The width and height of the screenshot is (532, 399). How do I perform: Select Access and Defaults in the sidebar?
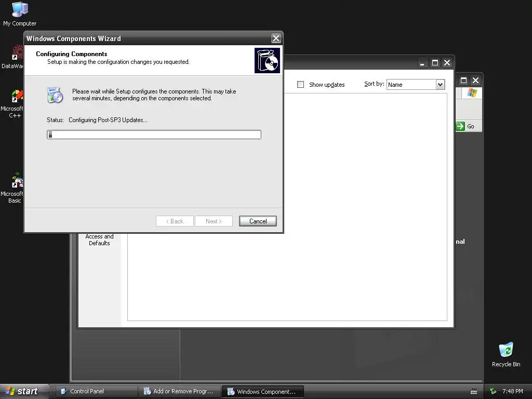pos(99,240)
